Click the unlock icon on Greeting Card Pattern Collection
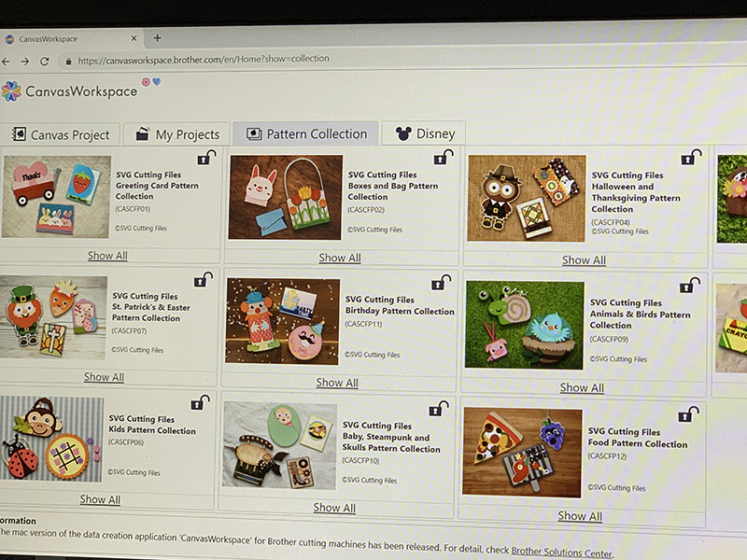Screen dimensions: 747x560 [x=206, y=157]
